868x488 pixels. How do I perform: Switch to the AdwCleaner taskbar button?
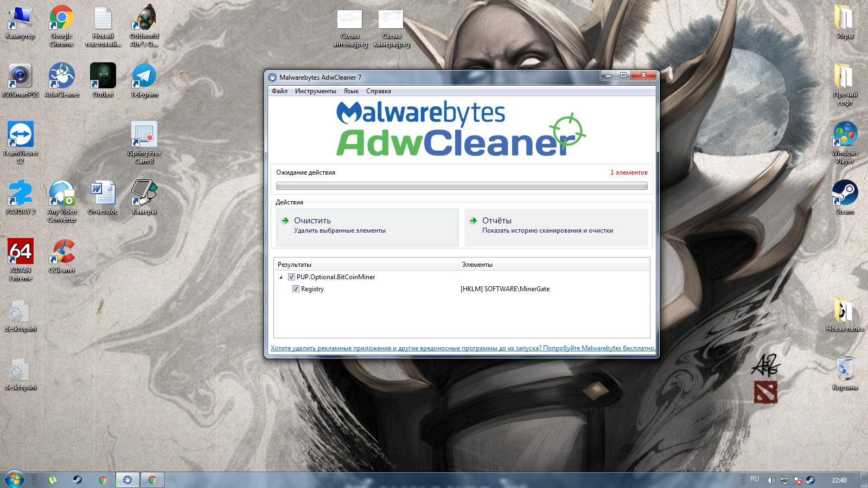pyautogui.click(x=127, y=480)
